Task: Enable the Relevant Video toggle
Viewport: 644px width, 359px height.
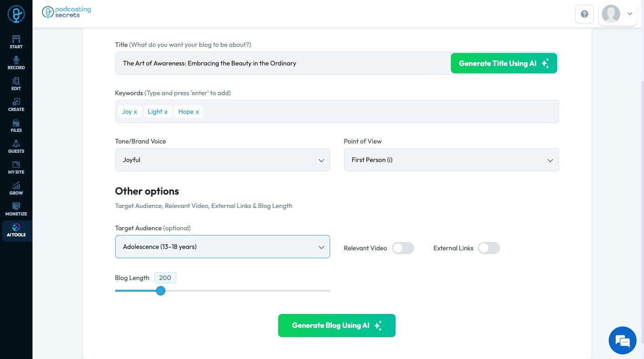Action: point(403,248)
